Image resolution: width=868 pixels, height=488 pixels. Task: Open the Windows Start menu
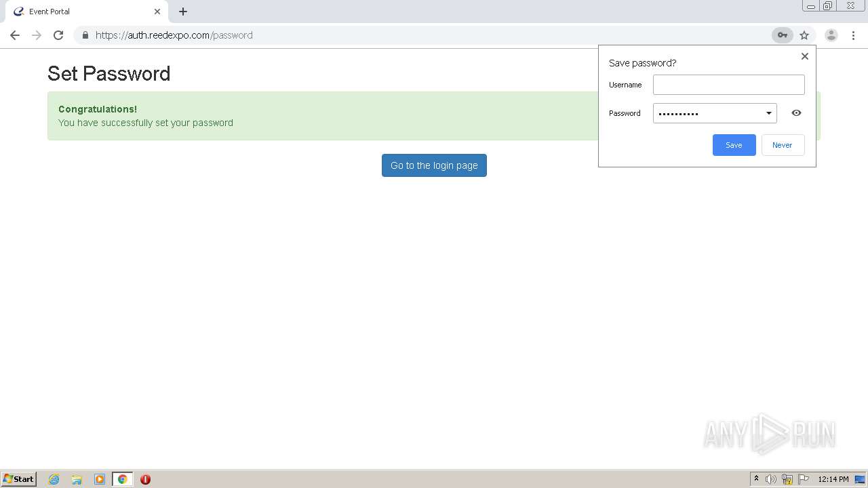tap(19, 479)
